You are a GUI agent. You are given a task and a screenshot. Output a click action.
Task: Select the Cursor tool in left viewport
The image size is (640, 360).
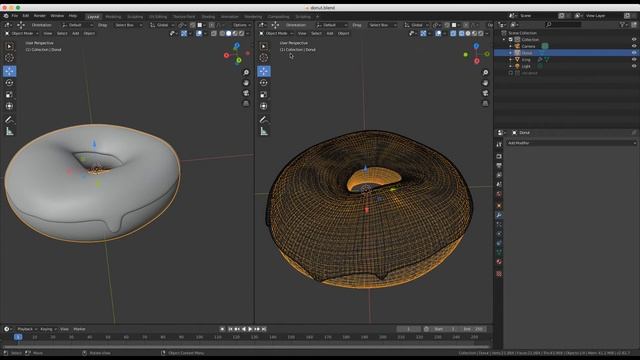(9, 58)
